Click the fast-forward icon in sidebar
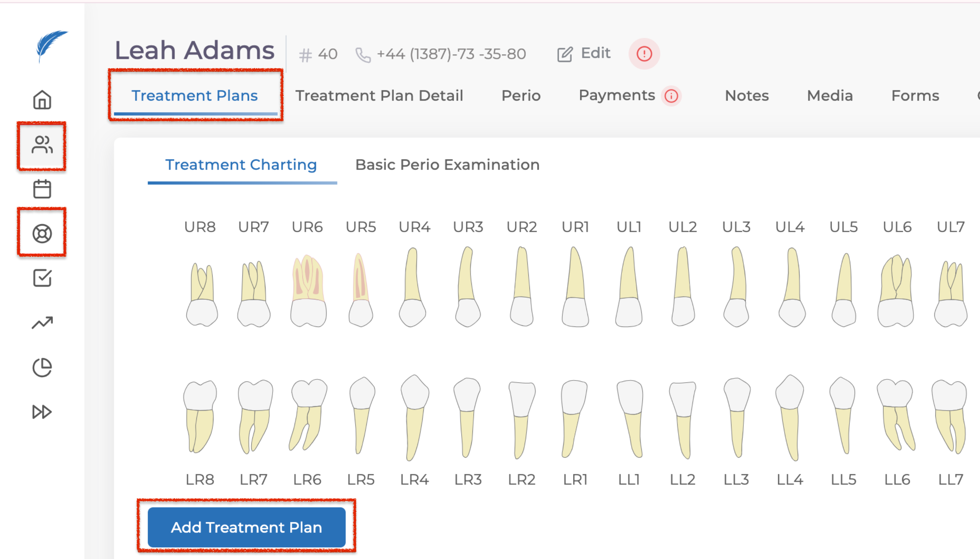 (x=42, y=412)
